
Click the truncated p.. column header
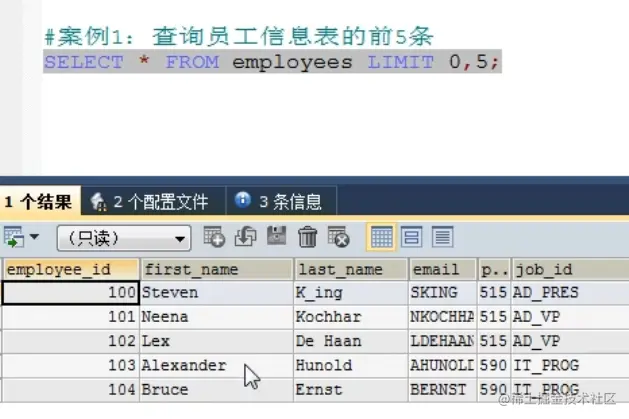click(494, 269)
